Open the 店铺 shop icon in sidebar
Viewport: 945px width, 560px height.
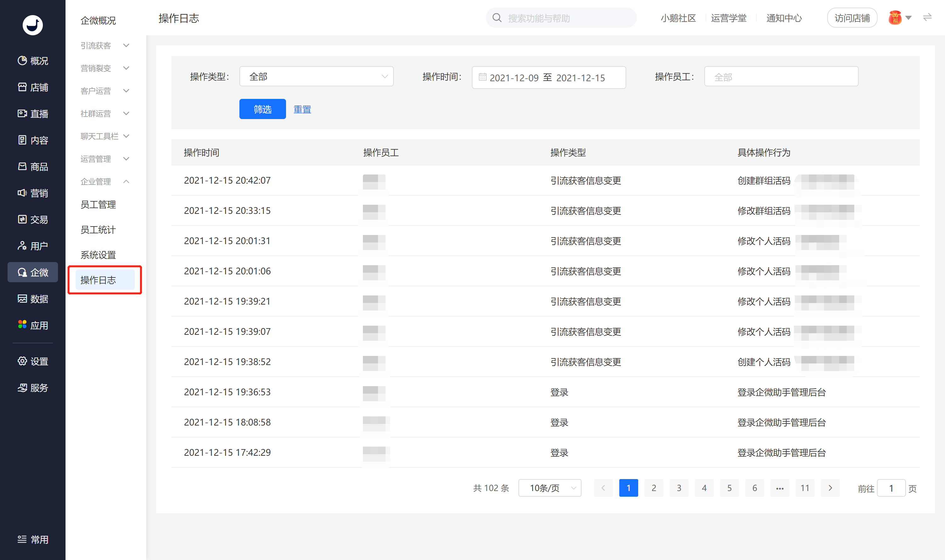(x=22, y=87)
